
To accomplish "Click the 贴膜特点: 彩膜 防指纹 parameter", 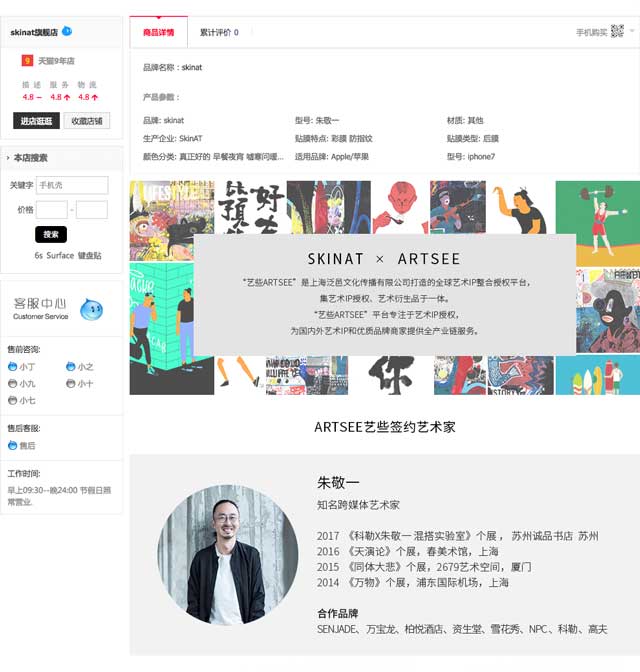I will [334, 138].
